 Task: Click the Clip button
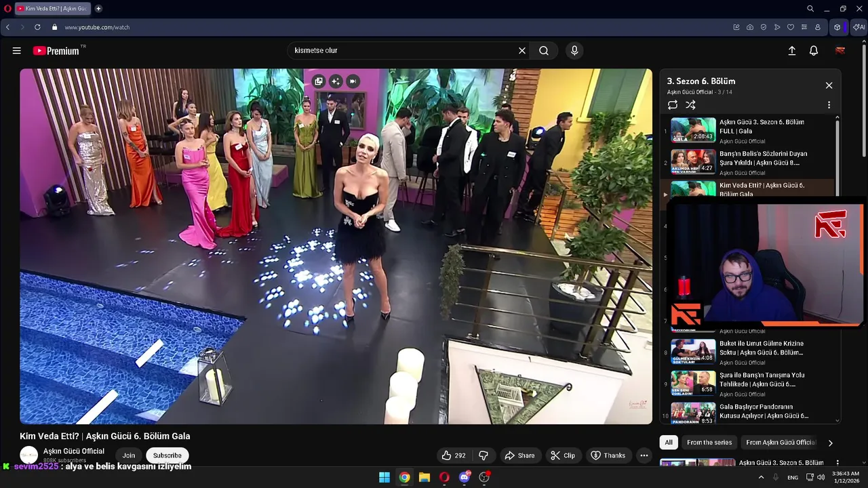tap(563, 455)
